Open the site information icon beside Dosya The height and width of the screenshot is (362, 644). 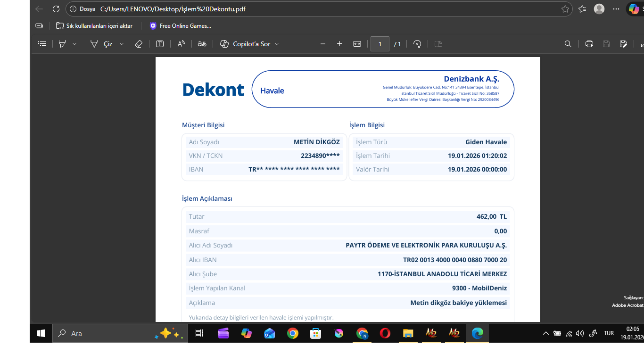click(x=73, y=9)
